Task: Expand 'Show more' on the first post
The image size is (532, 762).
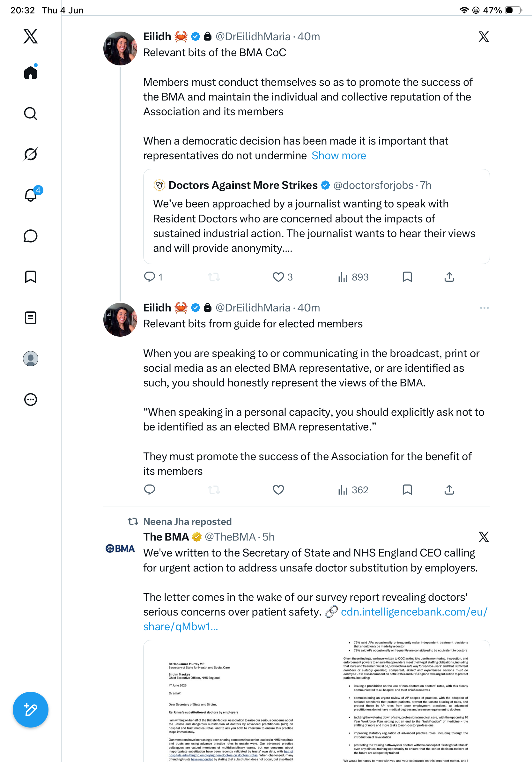Action: coord(339,156)
